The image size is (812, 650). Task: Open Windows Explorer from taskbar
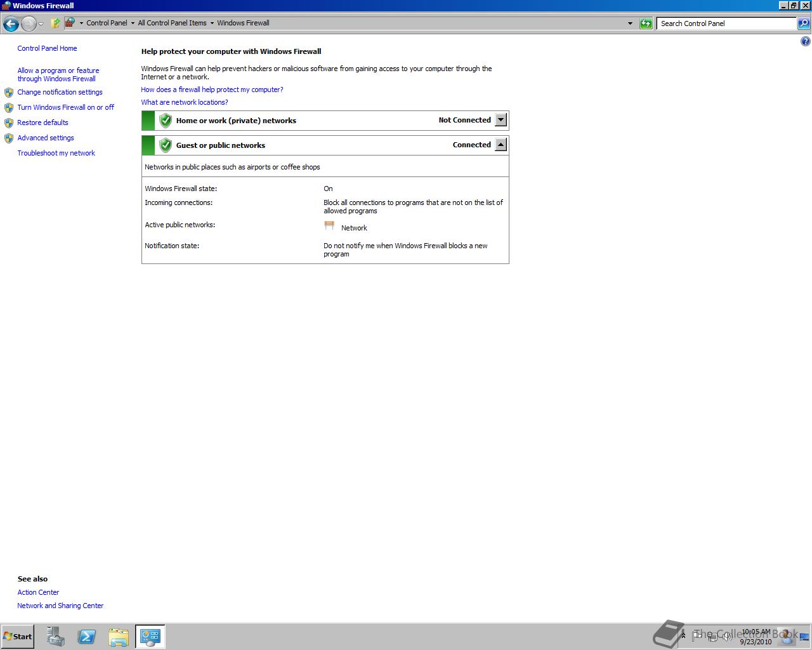pyautogui.click(x=119, y=637)
